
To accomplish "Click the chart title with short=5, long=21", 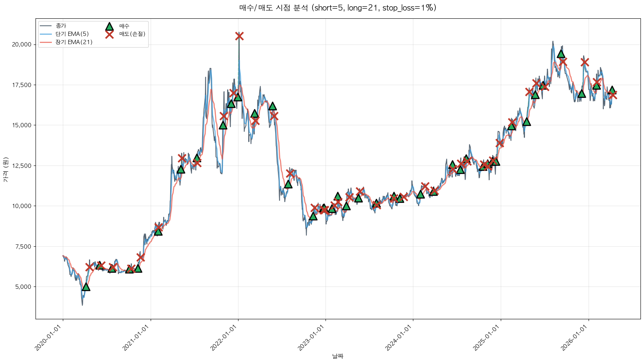I will [x=338, y=8].
